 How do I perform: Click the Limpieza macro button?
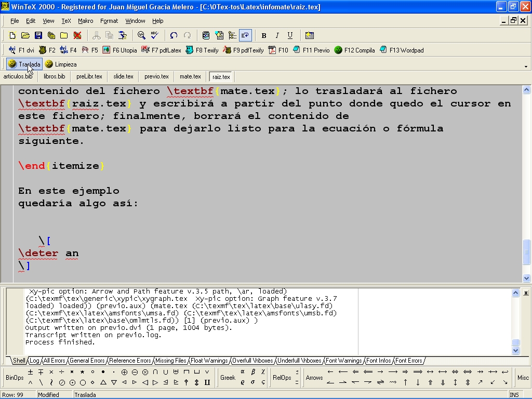tap(61, 64)
